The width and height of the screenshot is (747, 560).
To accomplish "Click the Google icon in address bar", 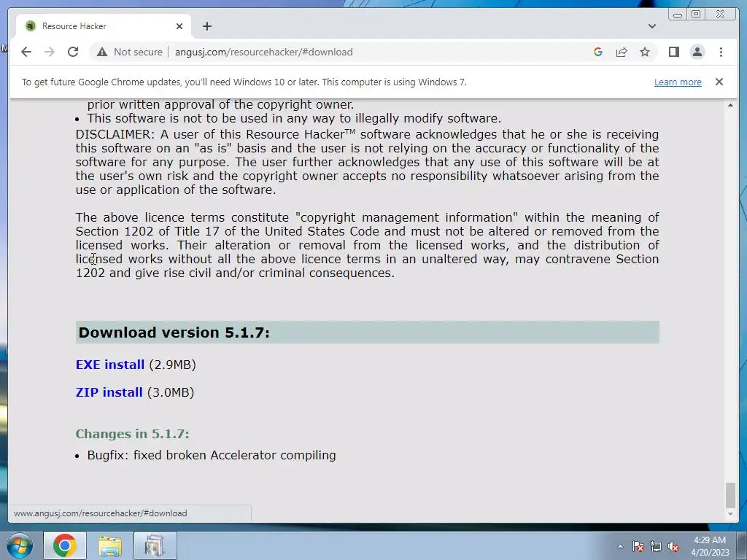I will click(598, 52).
